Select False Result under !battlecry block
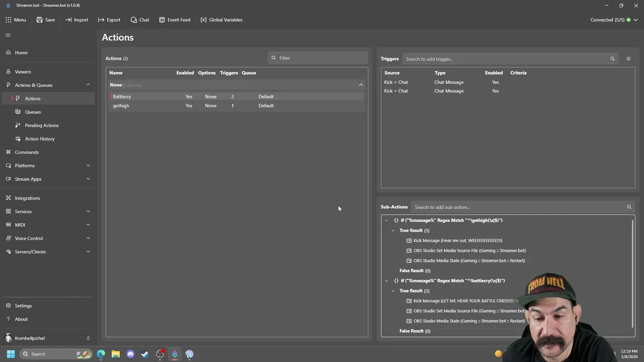 [415, 331]
